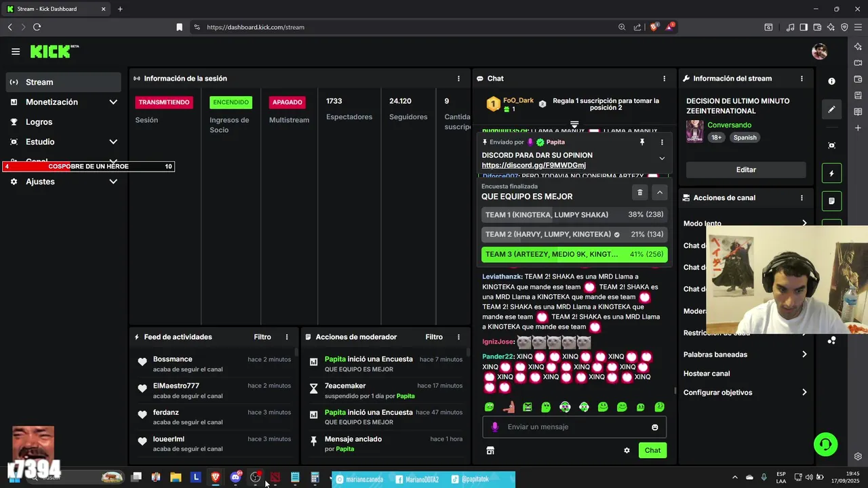Click Bossmance follow activity entry
868x488 pixels.
click(214, 364)
